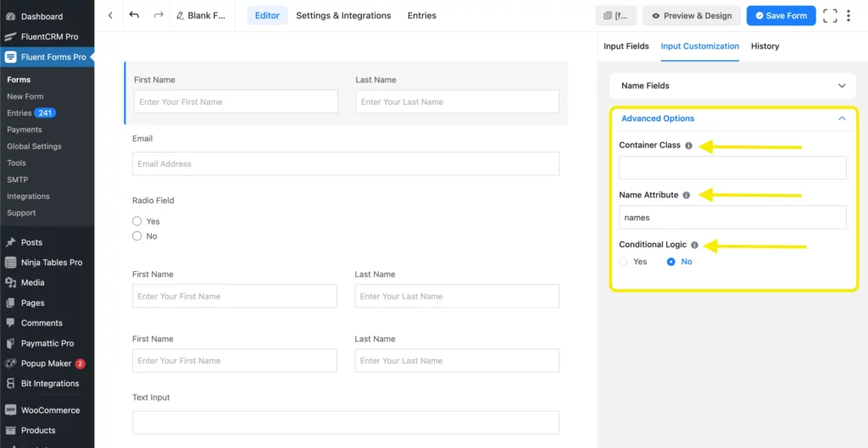Switch to Input Fields tab
This screenshot has height=448, width=868.
(626, 46)
